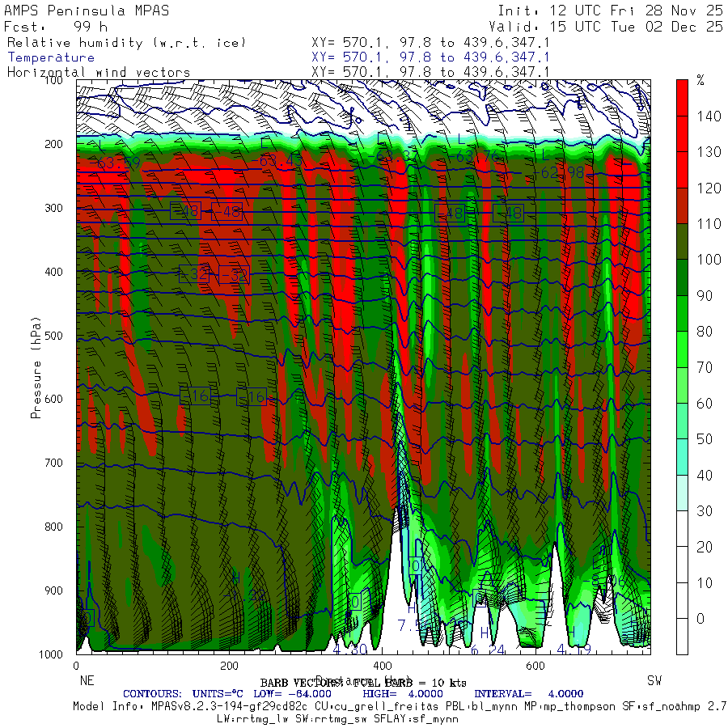728x728 pixels.
Task: Click the 'Valid: 15 UTC Tue 02 Dec 25' text
Action: [606, 27]
